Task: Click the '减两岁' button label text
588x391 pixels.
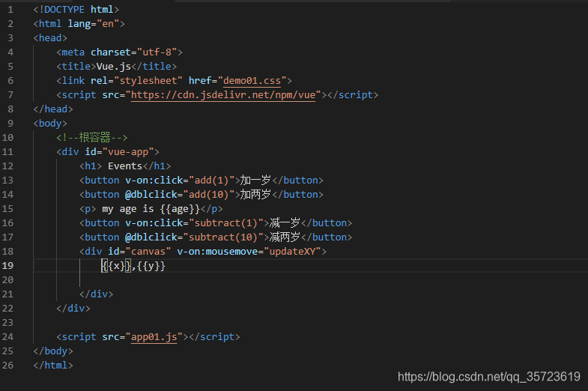Action: [285, 237]
